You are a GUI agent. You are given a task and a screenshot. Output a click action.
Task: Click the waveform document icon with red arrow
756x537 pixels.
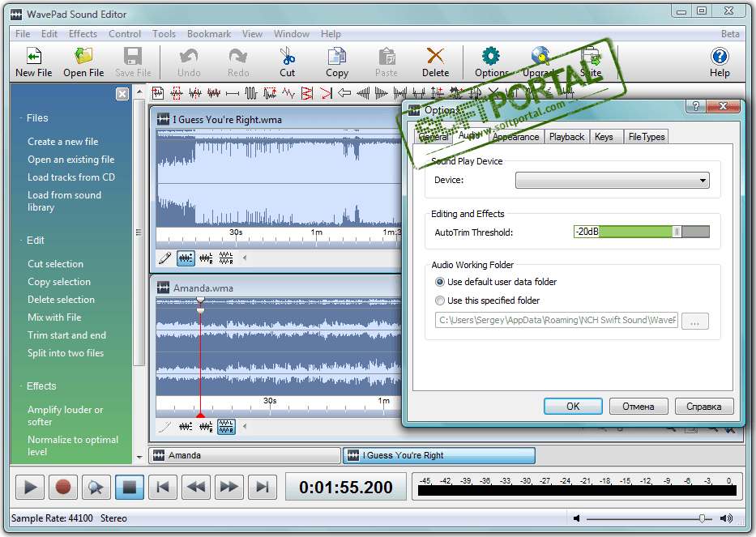click(x=158, y=92)
